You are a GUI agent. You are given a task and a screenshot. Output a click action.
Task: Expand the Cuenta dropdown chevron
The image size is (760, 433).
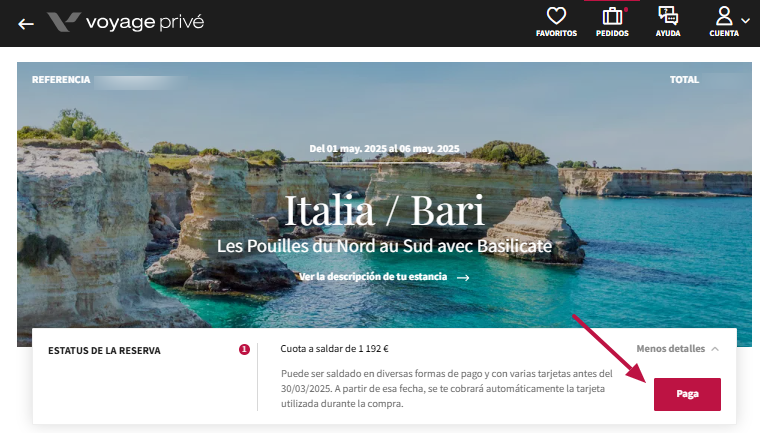[746, 20]
